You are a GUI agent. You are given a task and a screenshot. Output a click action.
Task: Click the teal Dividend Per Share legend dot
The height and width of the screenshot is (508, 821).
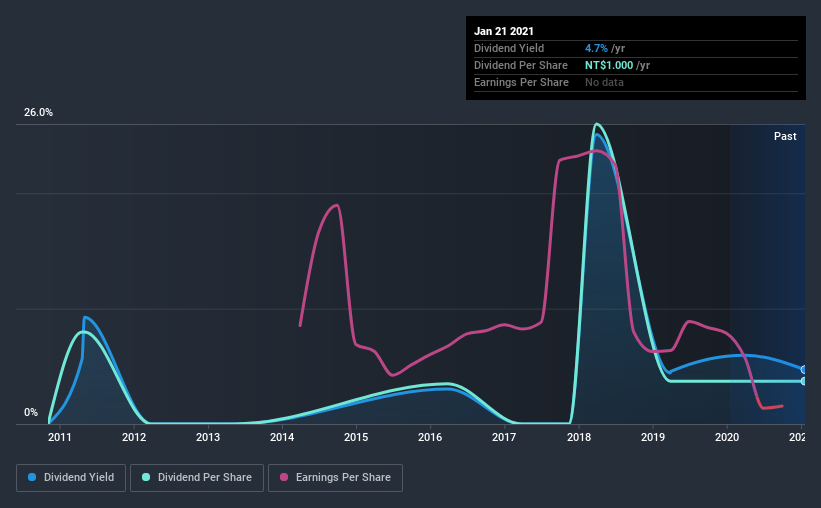click(146, 477)
